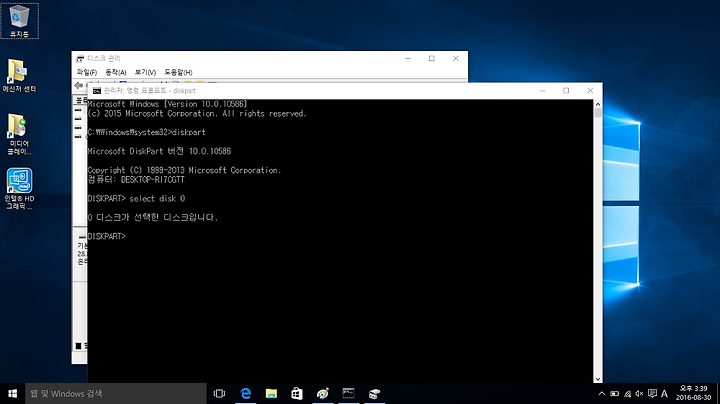Toggle the IME input mode 'A' indicator
Screen dimensions: 720x404
(x=664, y=393)
